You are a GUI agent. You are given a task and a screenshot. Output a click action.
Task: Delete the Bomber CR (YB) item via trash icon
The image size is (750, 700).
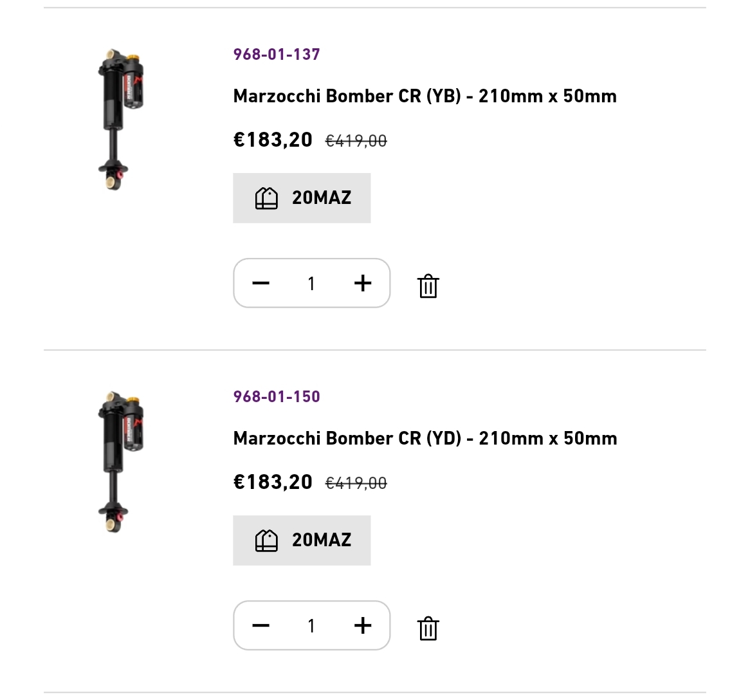click(428, 286)
